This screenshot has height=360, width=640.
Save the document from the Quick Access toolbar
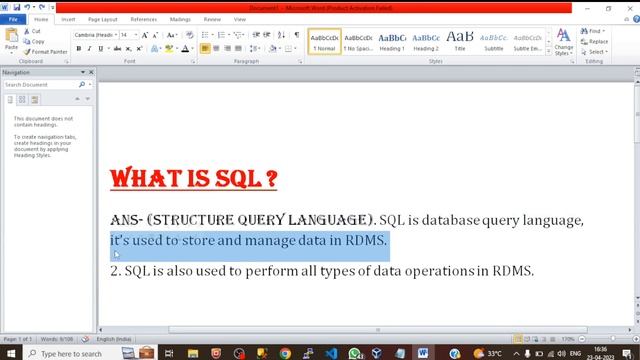(17, 7)
